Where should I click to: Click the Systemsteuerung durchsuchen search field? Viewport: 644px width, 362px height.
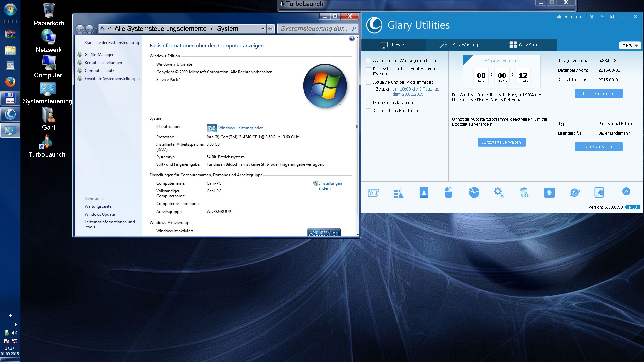[314, 29]
